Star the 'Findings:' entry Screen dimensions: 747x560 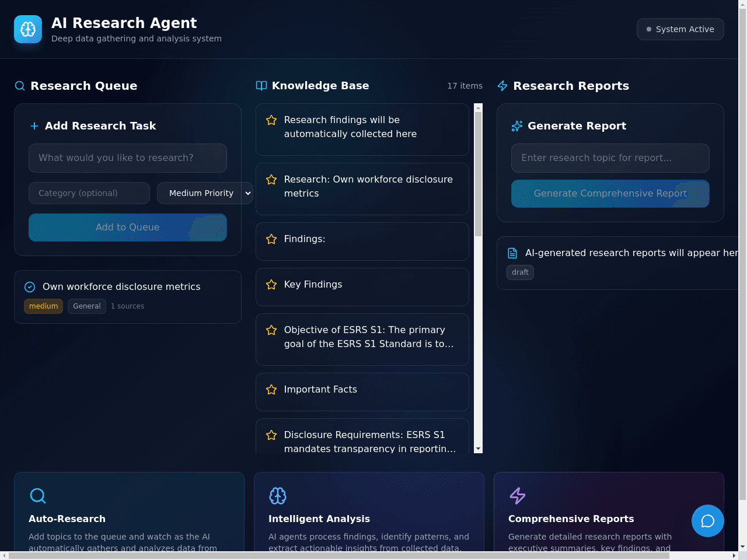click(x=271, y=239)
